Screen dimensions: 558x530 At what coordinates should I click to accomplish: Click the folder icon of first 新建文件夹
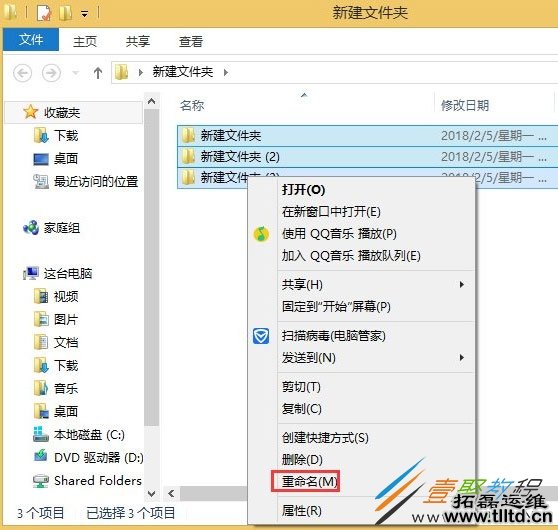188,135
